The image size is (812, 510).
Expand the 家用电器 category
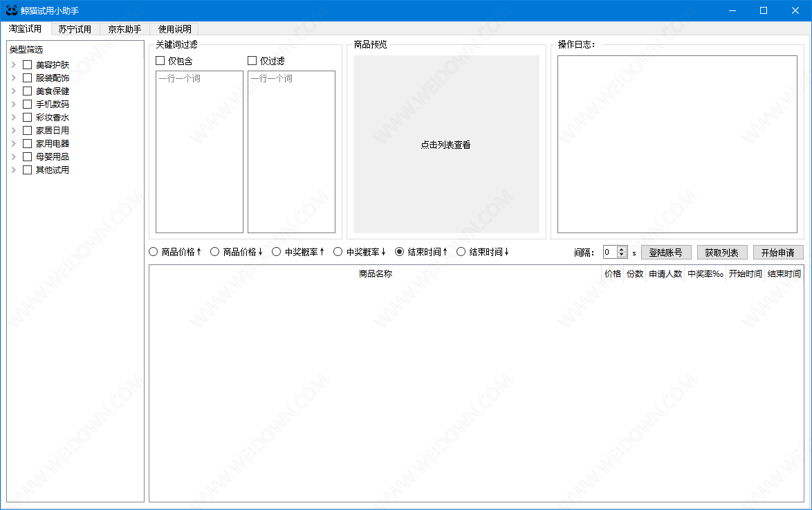click(x=13, y=143)
